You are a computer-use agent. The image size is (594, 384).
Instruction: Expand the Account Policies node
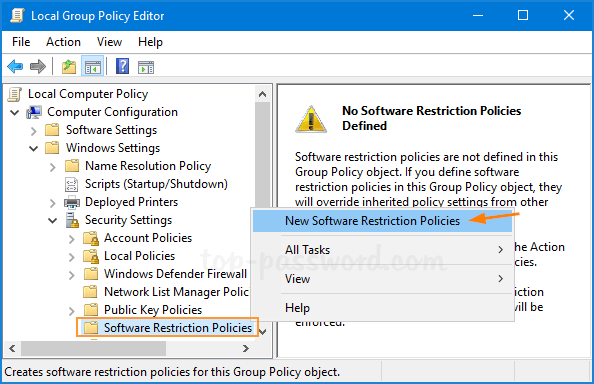(x=72, y=239)
